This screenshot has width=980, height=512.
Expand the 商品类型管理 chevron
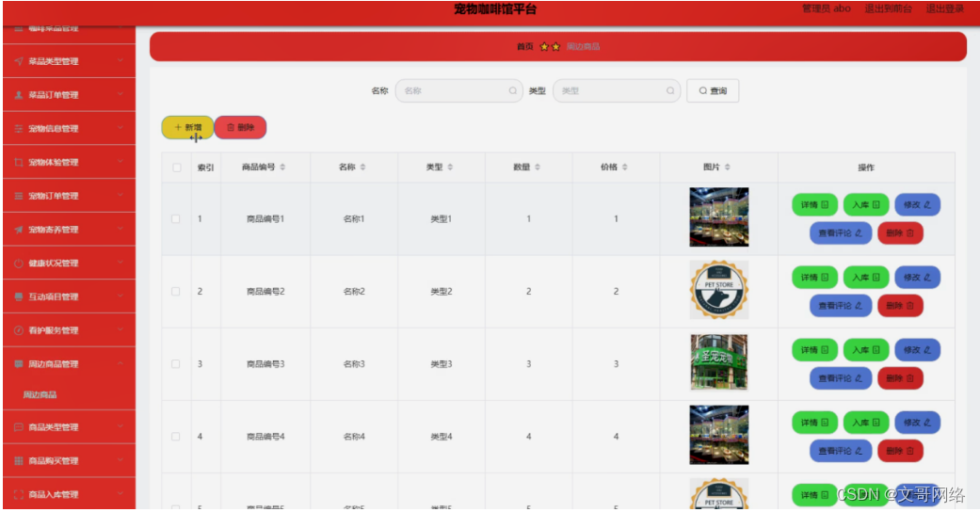(120, 427)
